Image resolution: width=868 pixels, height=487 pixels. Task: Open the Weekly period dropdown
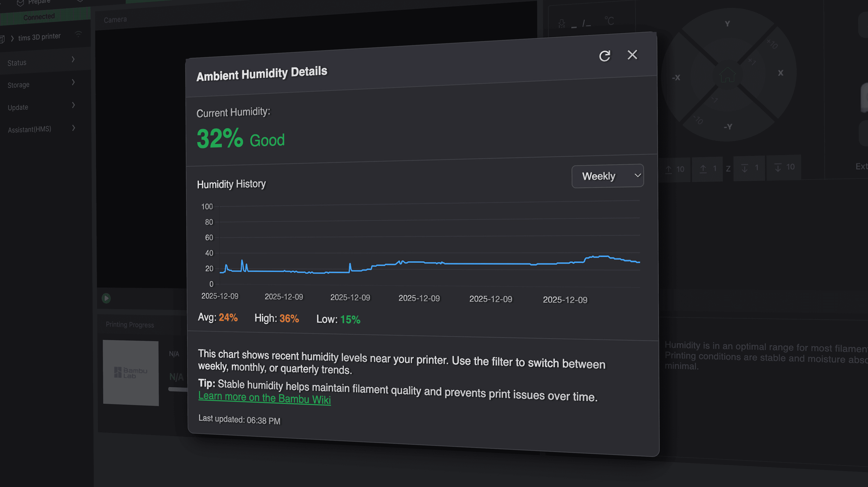click(x=608, y=176)
